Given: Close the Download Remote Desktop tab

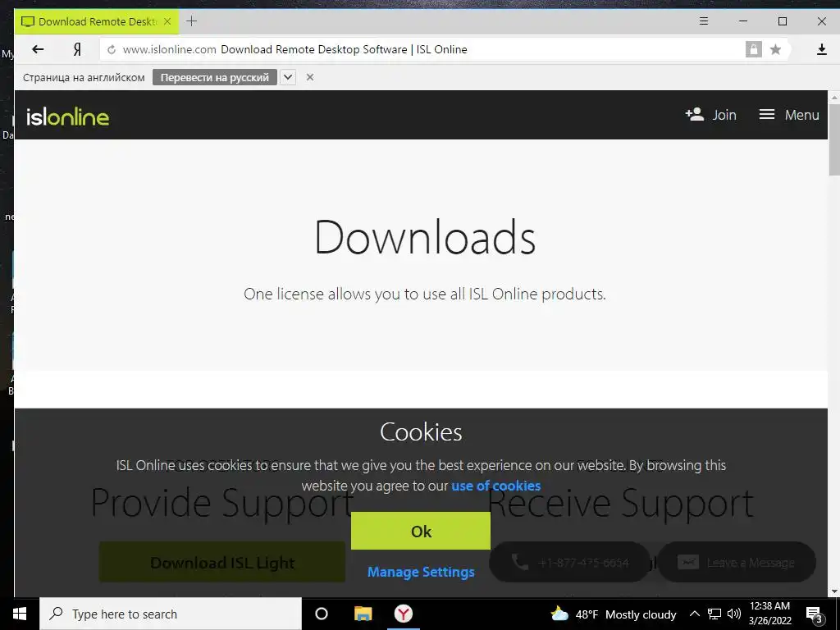Looking at the screenshot, I should [x=167, y=21].
